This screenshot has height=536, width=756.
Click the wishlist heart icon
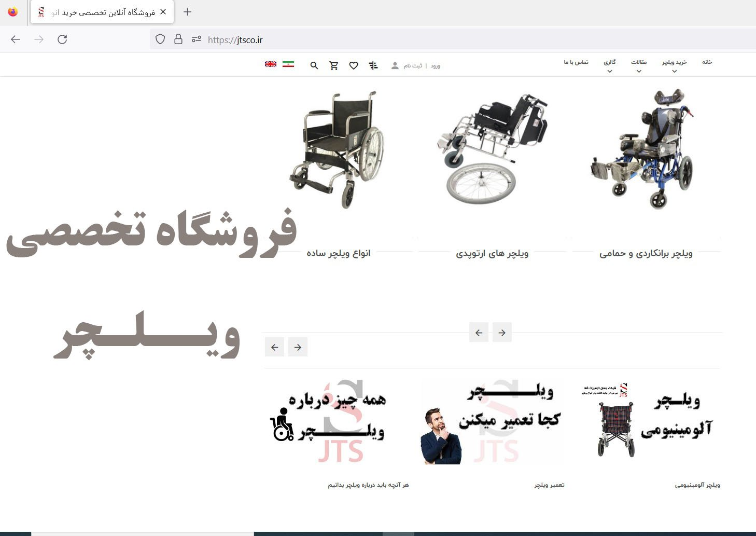click(x=354, y=65)
